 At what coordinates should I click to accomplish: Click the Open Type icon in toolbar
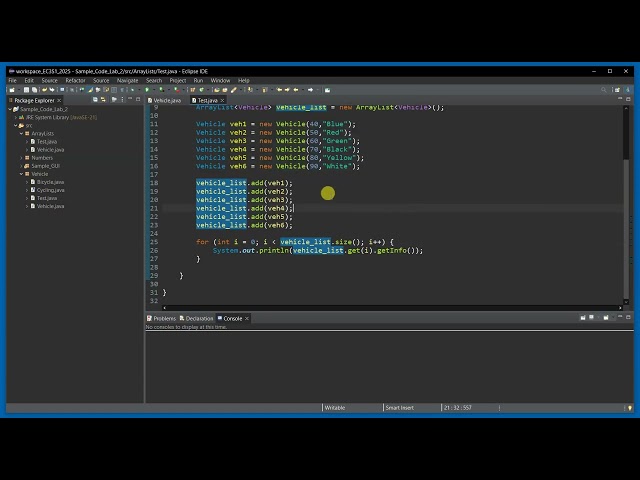(217, 90)
